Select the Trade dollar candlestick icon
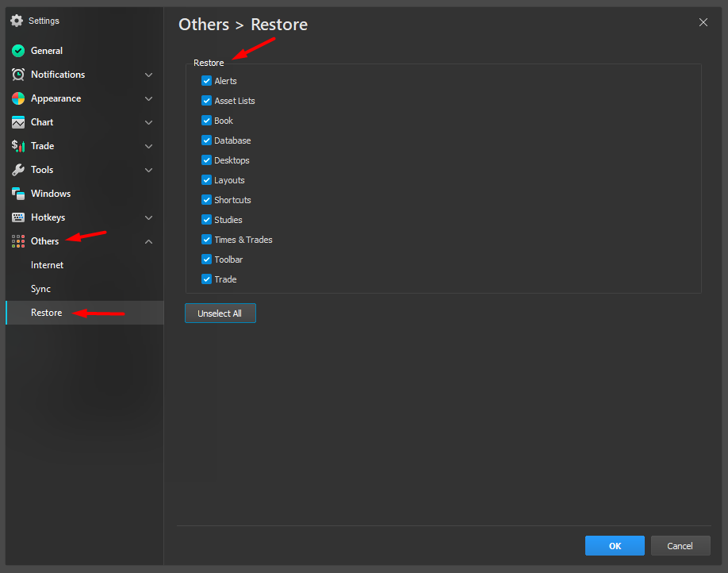The height and width of the screenshot is (573, 728). [18, 146]
